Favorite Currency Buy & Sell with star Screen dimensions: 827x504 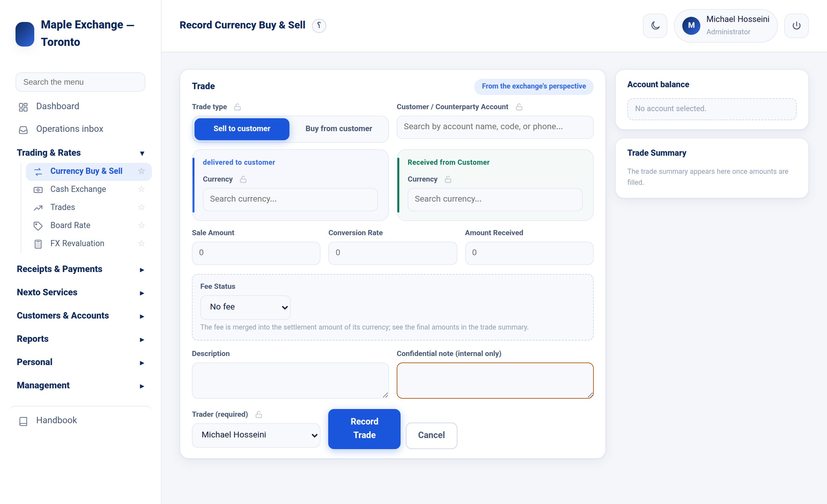(x=141, y=171)
